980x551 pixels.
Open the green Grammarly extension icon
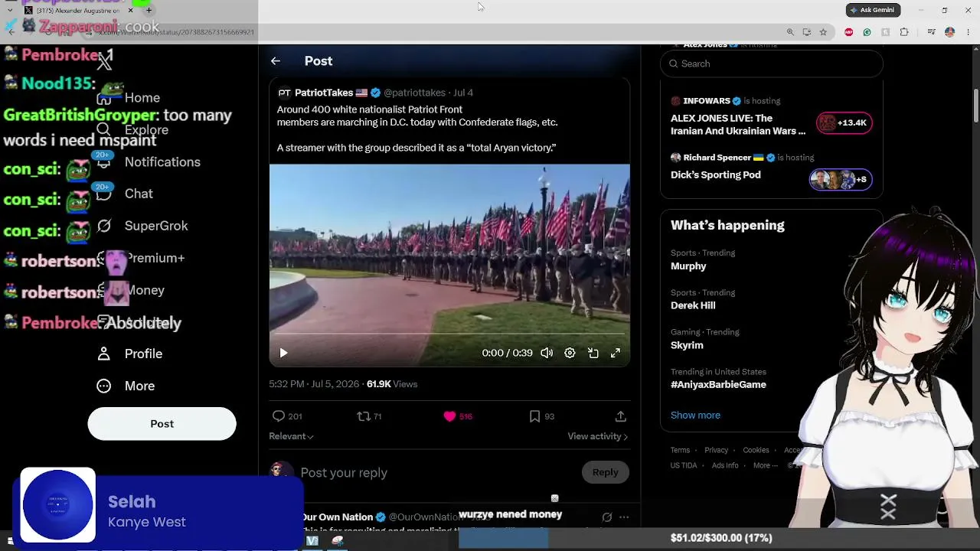coord(867,32)
